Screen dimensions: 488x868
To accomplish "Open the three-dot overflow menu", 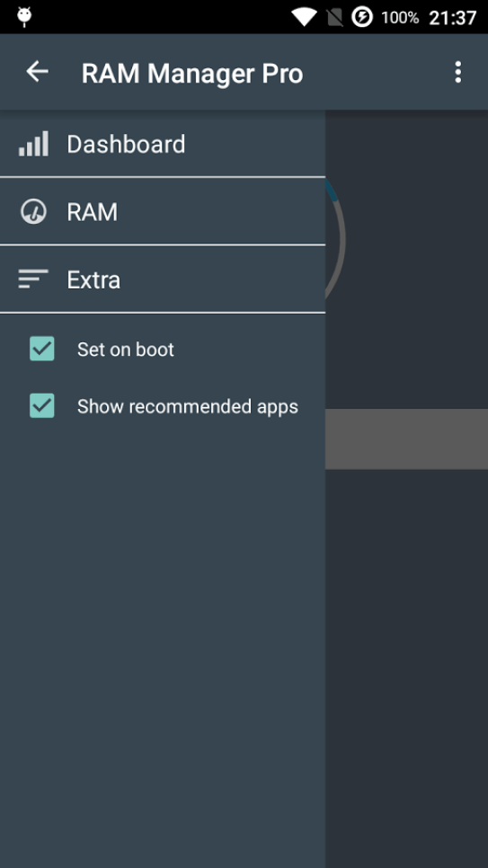I will [457, 72].
